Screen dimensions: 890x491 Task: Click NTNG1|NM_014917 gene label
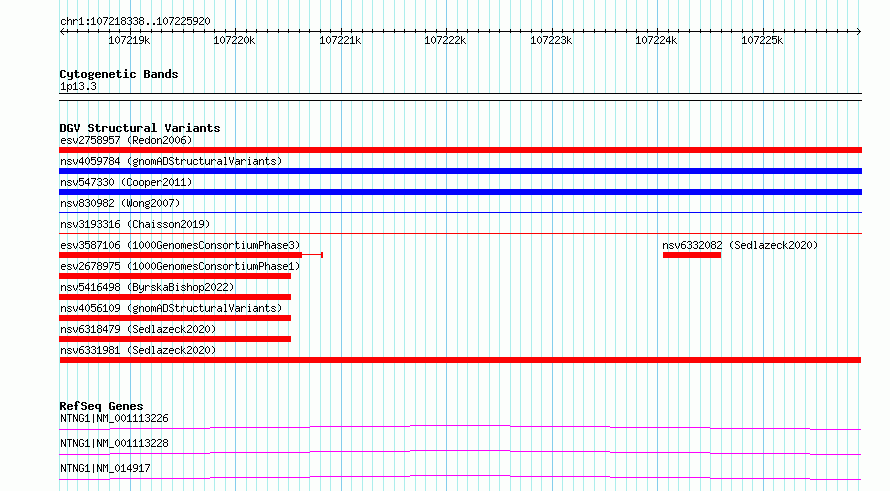[x=105, y=468]
